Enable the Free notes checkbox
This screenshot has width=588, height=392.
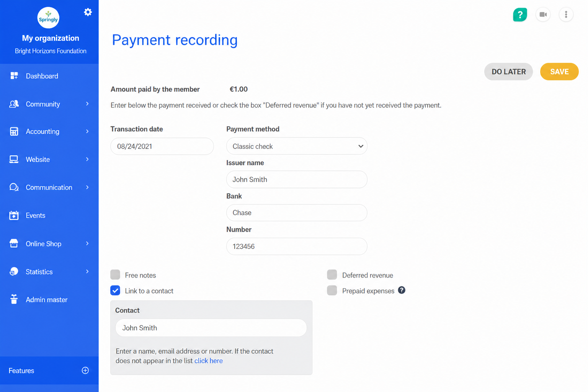tap(115, 274)
